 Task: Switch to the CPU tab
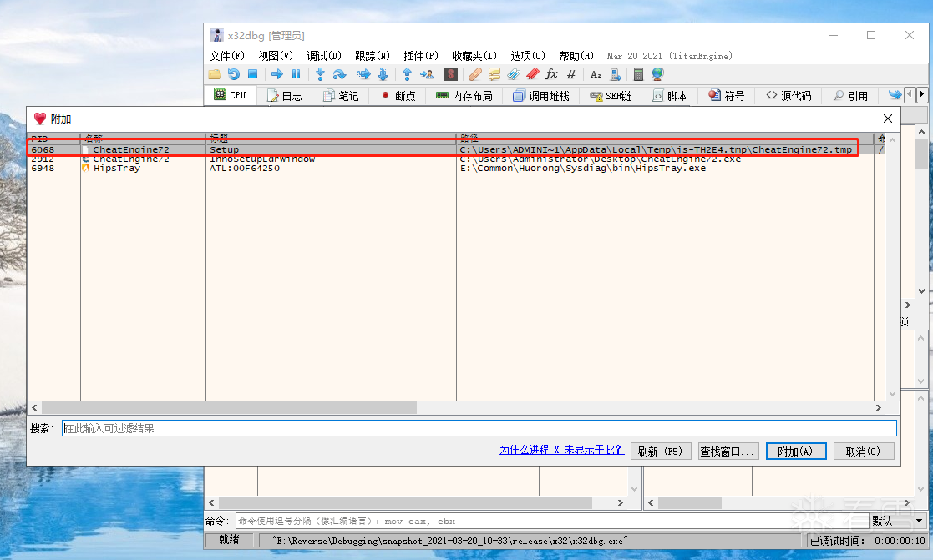point(231,95)
